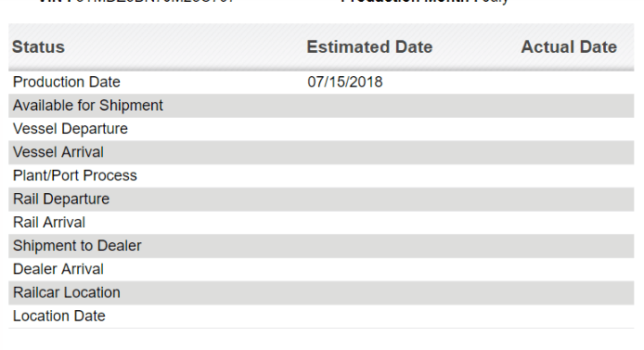Click the Actual Date cell for Shipment to Dealer
Screen dimensions: 644x350
tap(575, 246)
